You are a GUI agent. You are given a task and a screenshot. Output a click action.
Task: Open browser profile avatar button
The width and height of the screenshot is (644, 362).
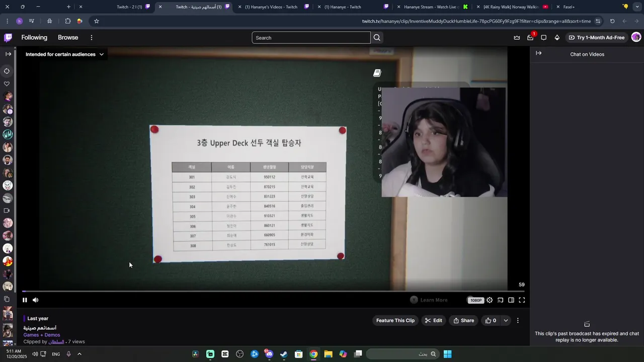tap(20, 21)
